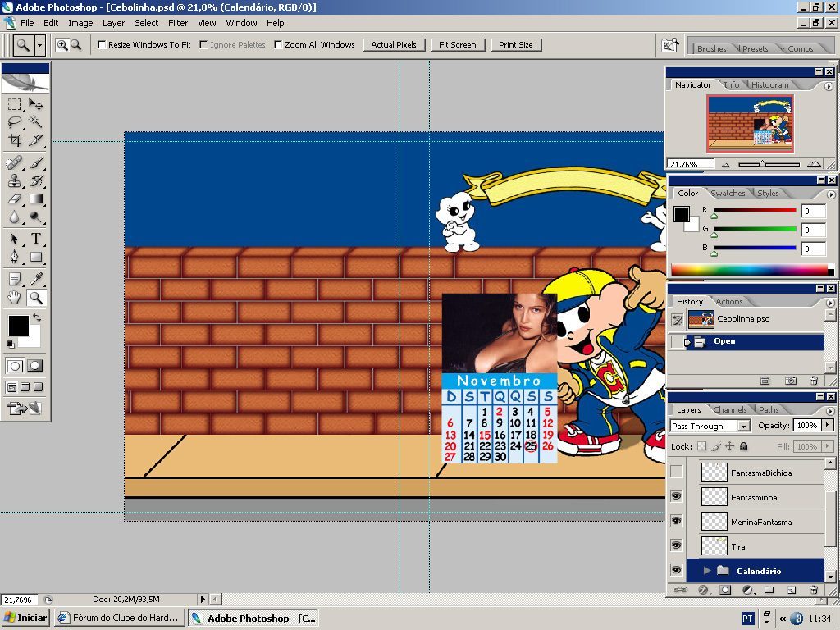
Task: Enable Zoom All Windows checkbox
Action: 278,44
